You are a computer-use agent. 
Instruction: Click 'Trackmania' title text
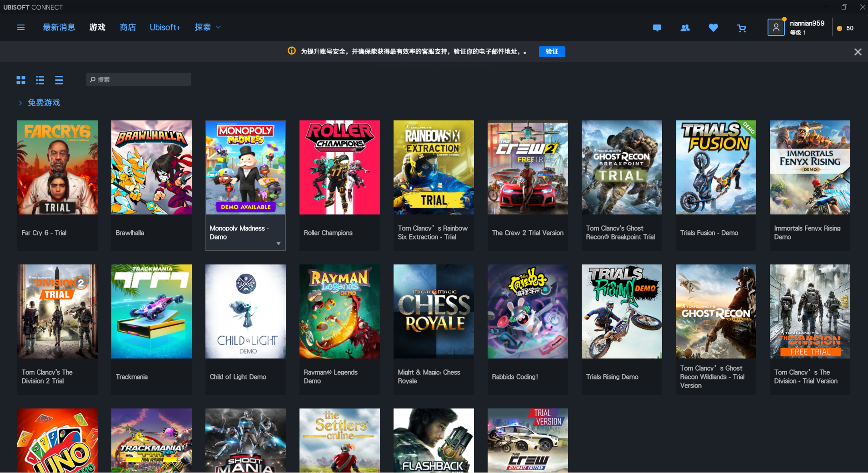tap(132, 377)
